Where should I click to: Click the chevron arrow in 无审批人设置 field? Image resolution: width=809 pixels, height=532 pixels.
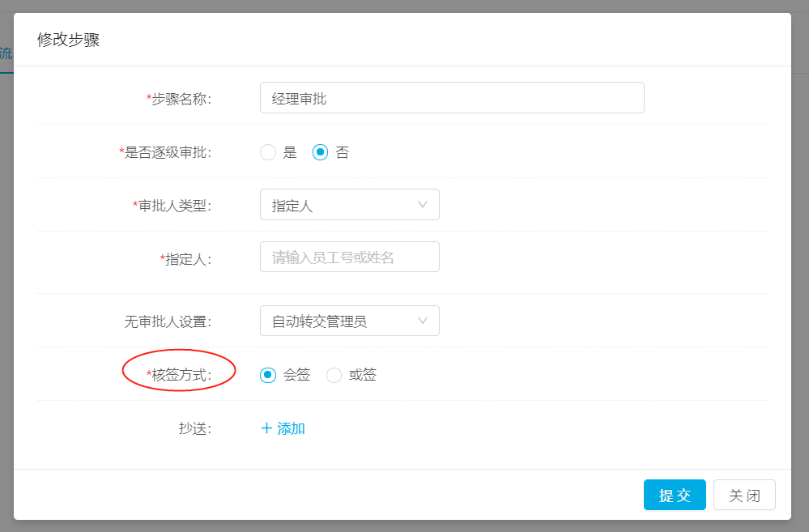click(423, 321)
